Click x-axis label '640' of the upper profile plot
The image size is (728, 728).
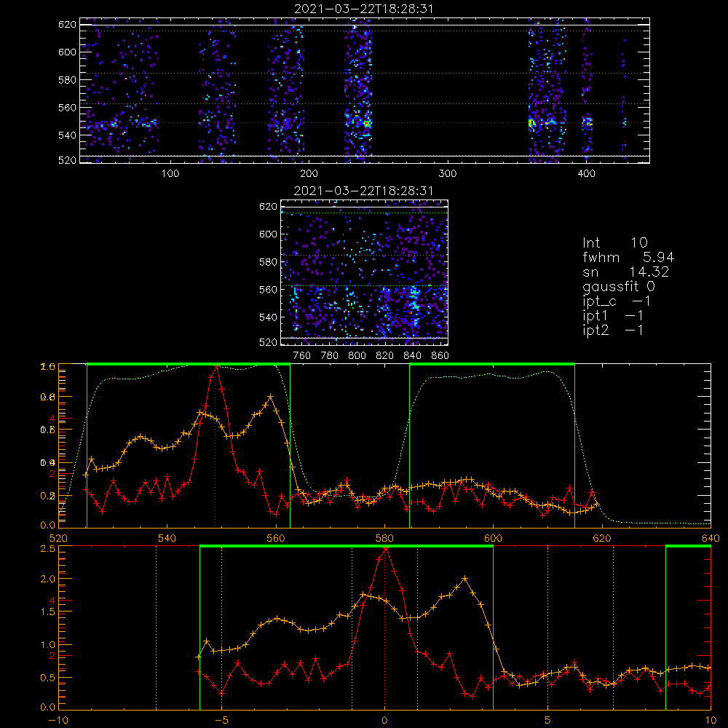[x=711, y=539]
